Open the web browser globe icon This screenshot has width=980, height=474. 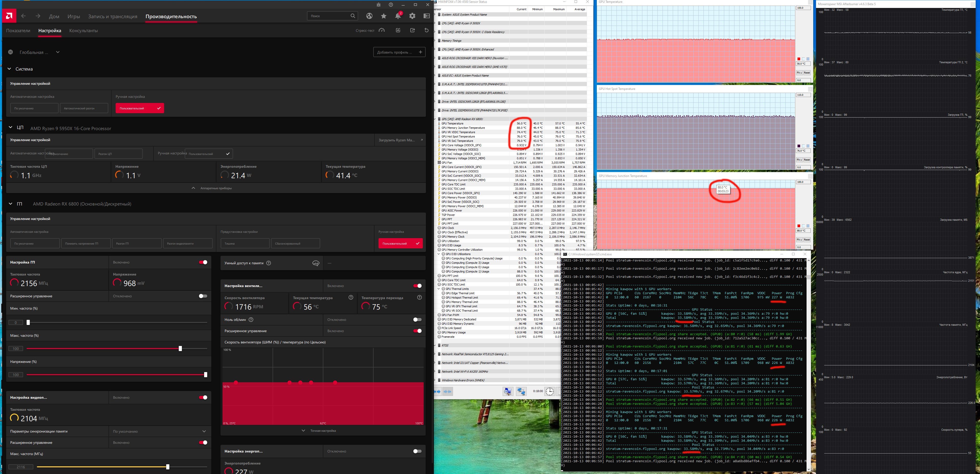[x=369, y=16]
